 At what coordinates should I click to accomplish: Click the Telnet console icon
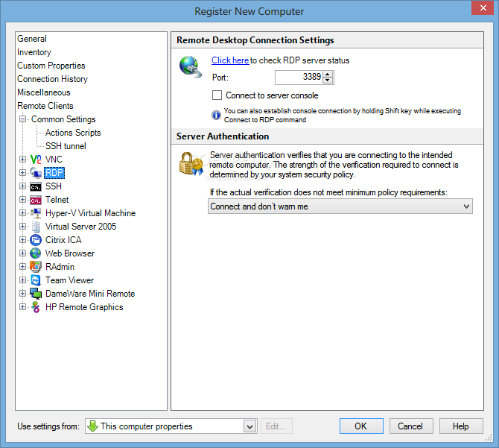click(36, 200)
